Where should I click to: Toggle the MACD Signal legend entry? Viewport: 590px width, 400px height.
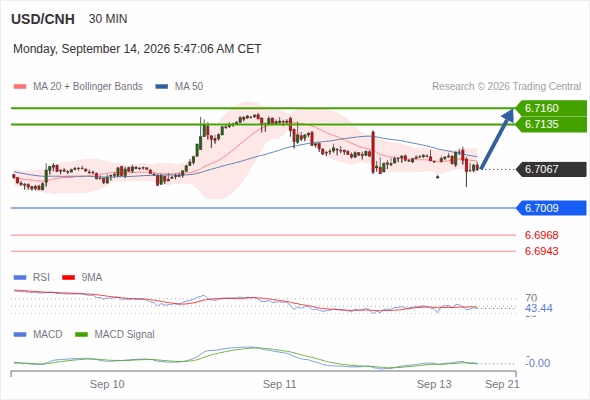pos(115,334)
